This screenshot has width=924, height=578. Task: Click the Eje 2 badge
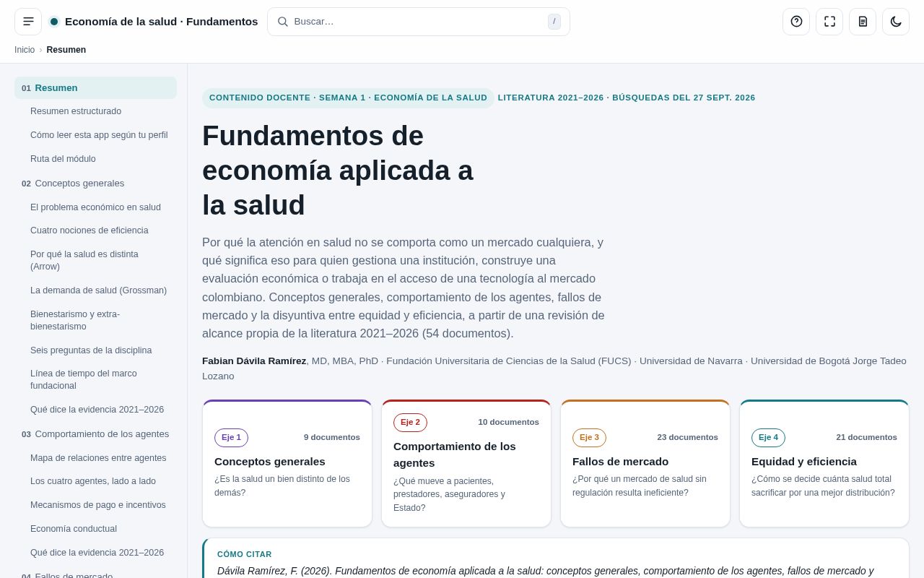click(x=410, y=423)
